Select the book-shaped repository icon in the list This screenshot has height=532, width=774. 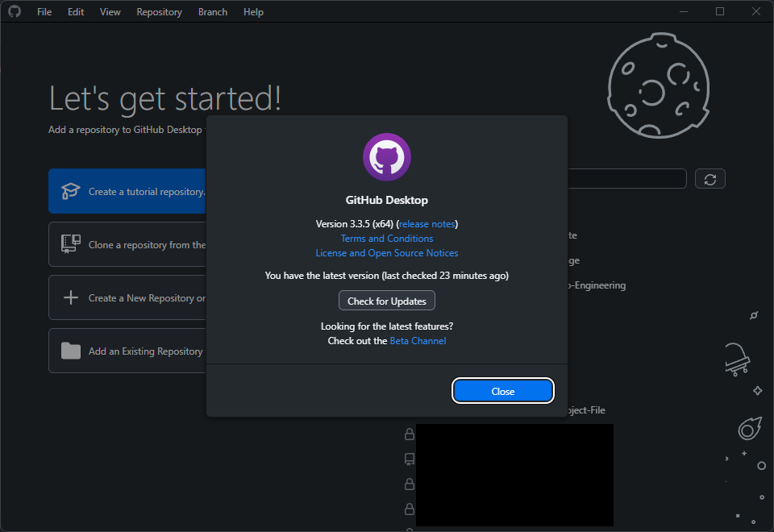(409, 459)
